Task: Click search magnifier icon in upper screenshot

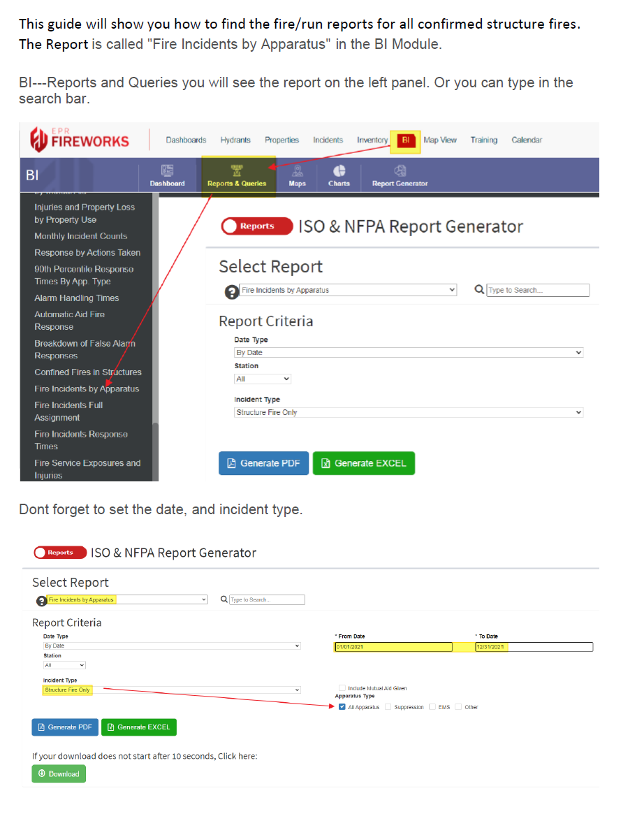Action: tap(479, 289)
